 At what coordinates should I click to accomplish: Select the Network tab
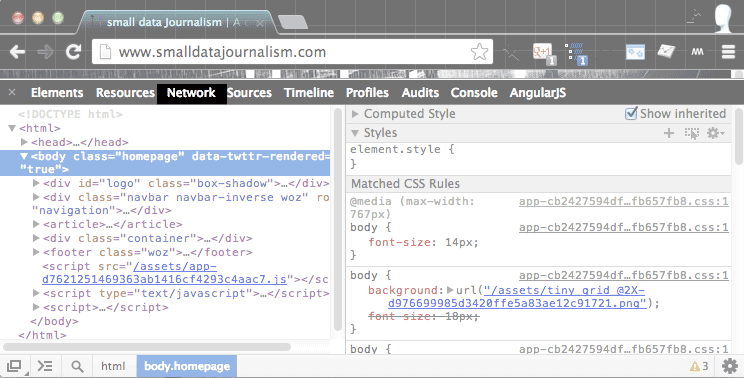[191, 93]
